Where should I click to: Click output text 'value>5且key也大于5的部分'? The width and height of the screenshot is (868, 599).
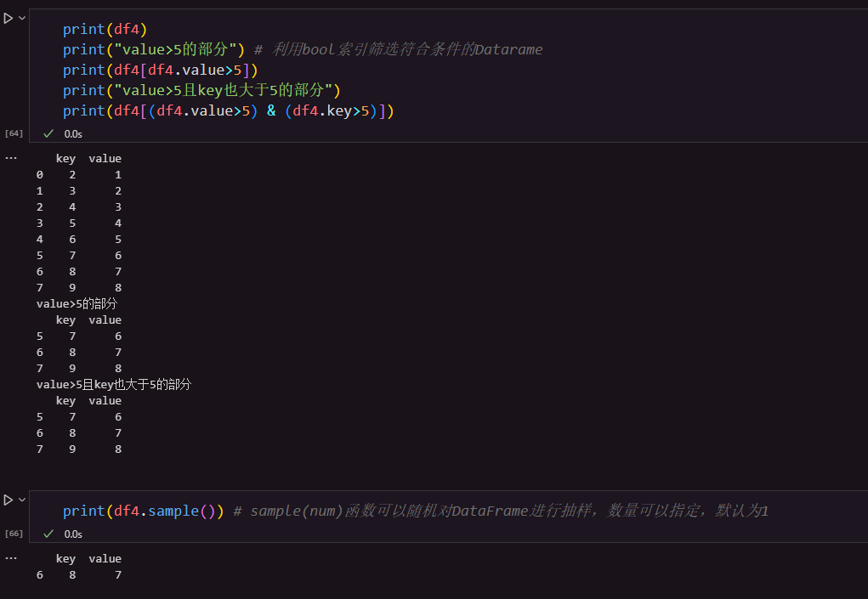coord(113,384)
